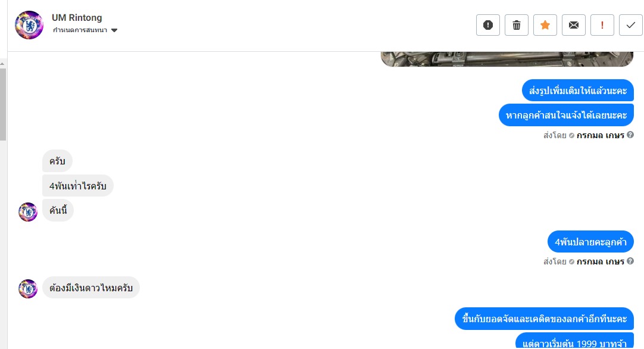644x349 pixels.
Task: Click the vertical scrollbar thumb
Action: [3, 104]
